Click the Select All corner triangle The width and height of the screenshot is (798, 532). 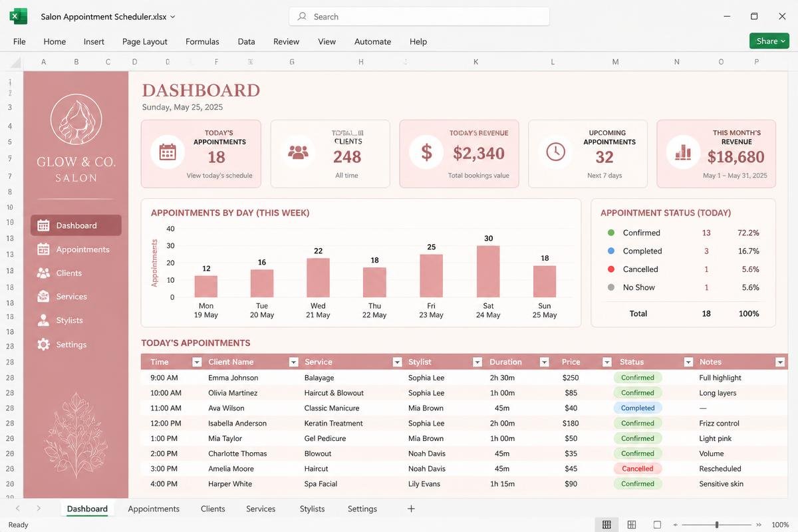click(x=15, y=62)
